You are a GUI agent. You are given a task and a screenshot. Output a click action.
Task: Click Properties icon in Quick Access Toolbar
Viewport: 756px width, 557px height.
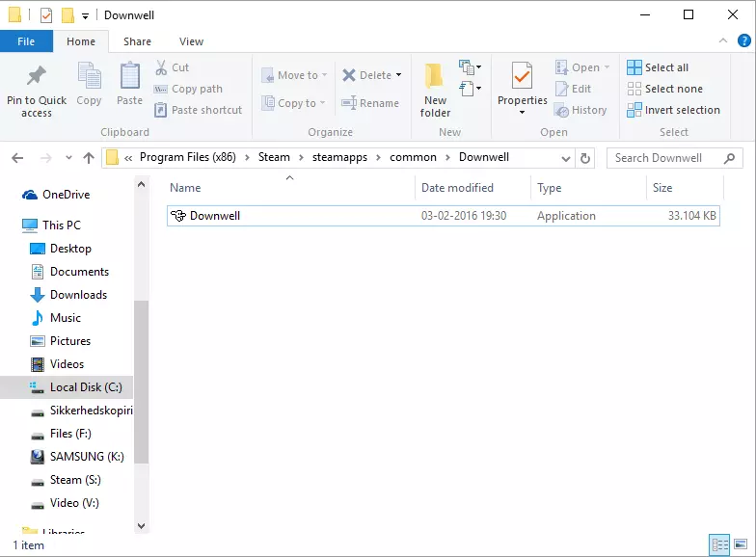coord(46,15)
